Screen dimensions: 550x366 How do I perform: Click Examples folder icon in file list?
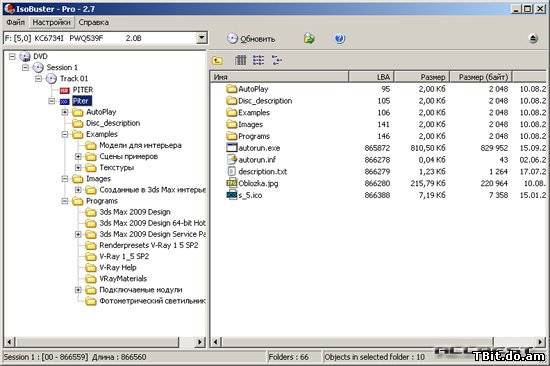(232, 113)
